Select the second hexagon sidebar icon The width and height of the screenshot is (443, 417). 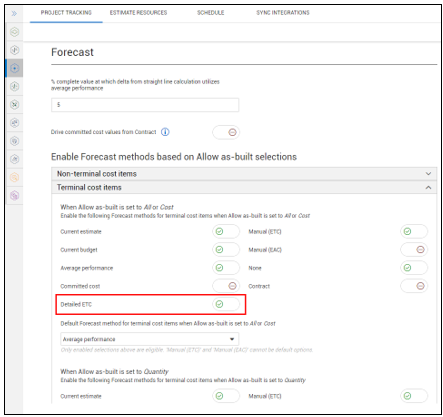[x=15, y=50]
